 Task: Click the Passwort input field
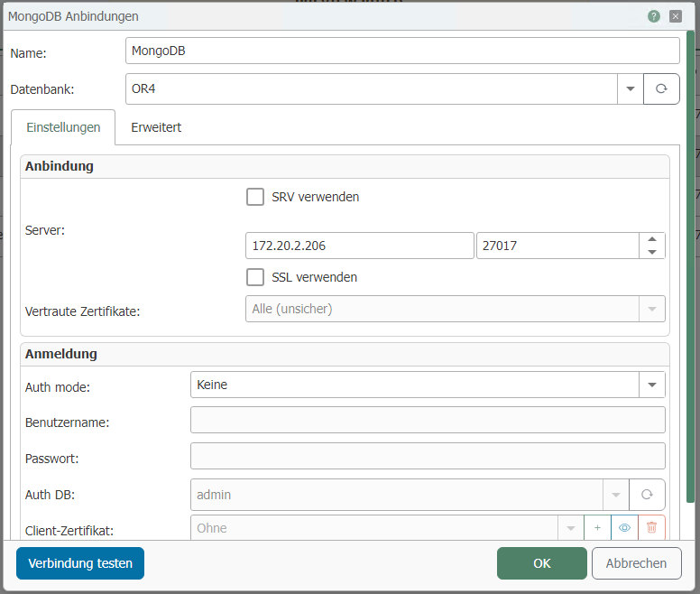(x=428, y=456)
